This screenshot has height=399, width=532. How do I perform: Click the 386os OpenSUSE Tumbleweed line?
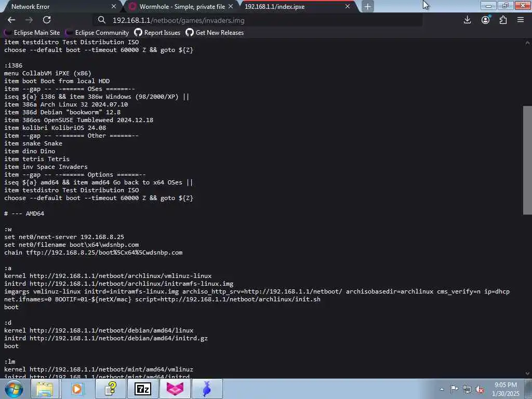click(79, 120)
